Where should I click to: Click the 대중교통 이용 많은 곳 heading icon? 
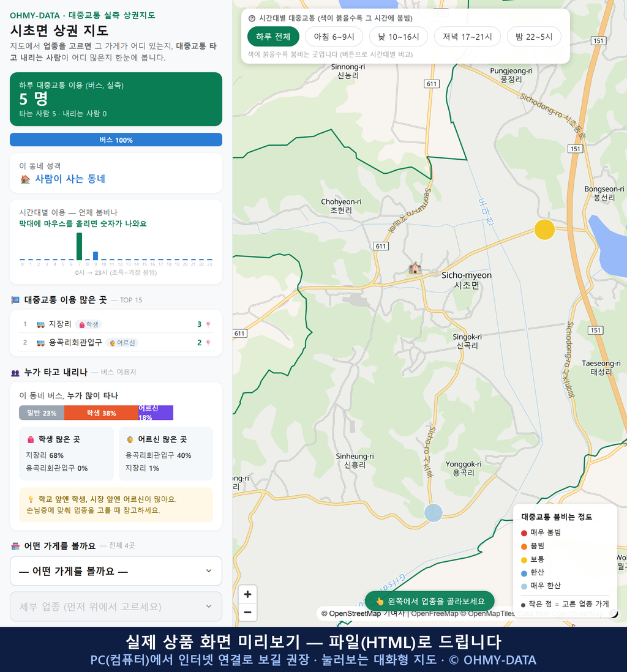click(x=15, y=300)
